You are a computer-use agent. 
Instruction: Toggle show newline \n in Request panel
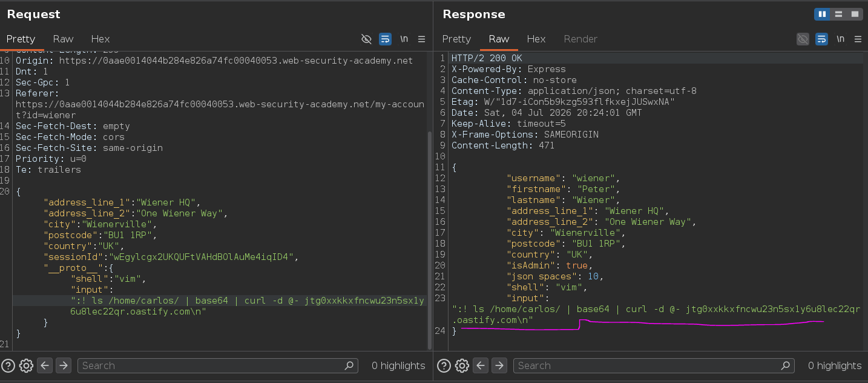pyautogui.click(x=404, y=39)
